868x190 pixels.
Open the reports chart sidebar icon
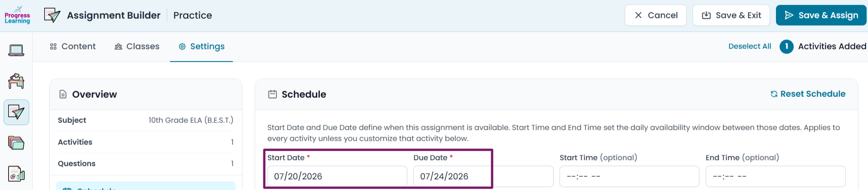coord(16,174)
